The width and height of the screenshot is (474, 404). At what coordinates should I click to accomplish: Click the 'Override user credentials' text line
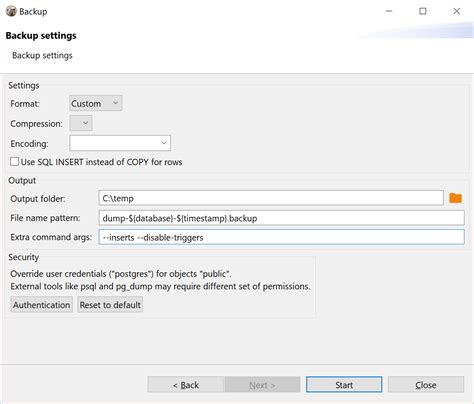[x=121, y=274]
